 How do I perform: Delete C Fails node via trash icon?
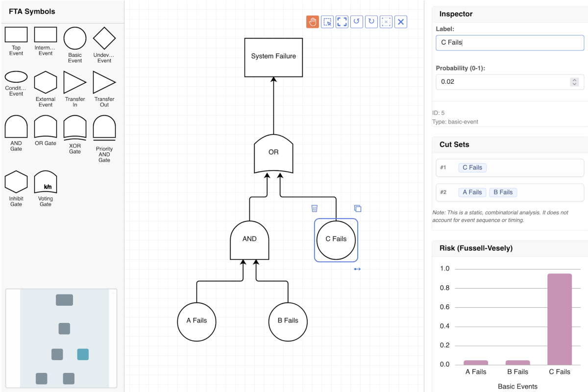(315, 208)
